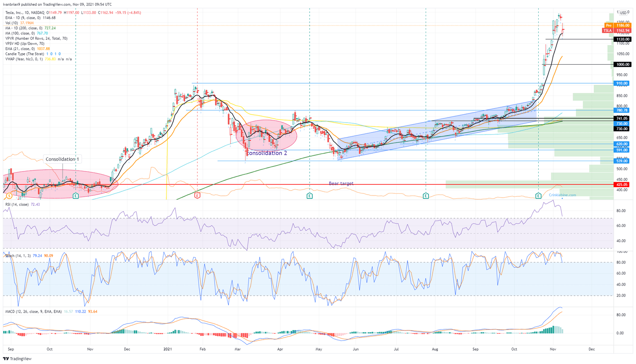Image resolution: width=636 pixels, height=364 pixels.
Task: Click the Feb label on time axis
Action: click(x=202, y=349)
